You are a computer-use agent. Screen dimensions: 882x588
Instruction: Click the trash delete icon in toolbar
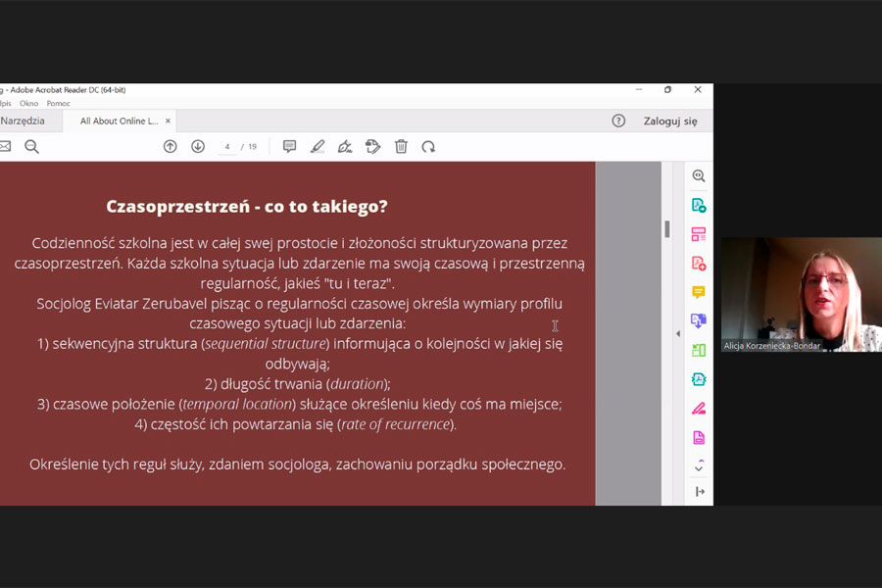pos(401,147)
